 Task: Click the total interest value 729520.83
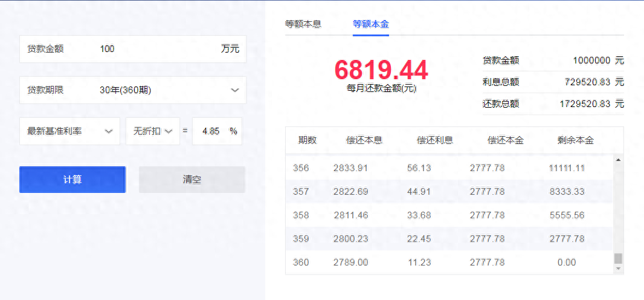[587, 82]
